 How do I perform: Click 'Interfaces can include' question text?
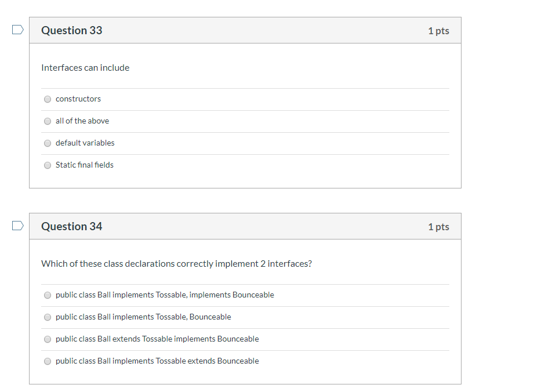(x=85, y=68)
